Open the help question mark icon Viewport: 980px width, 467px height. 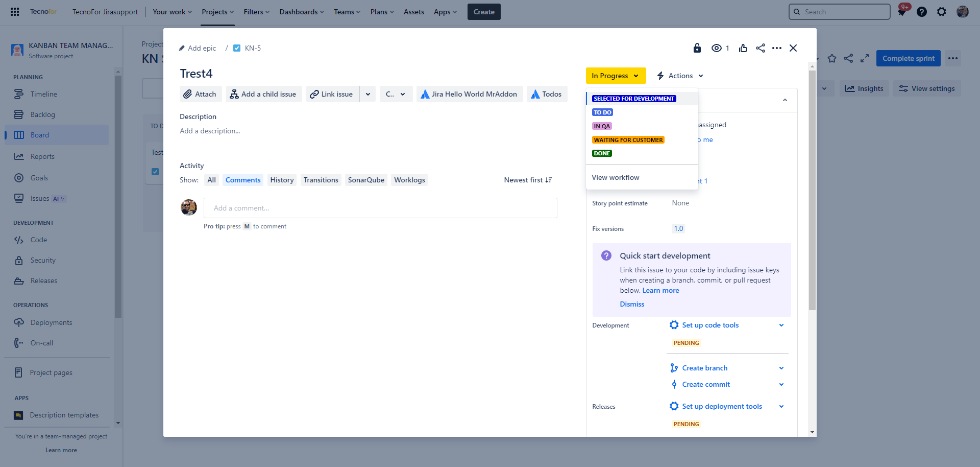pyautogui.click(x=922, y=12)
